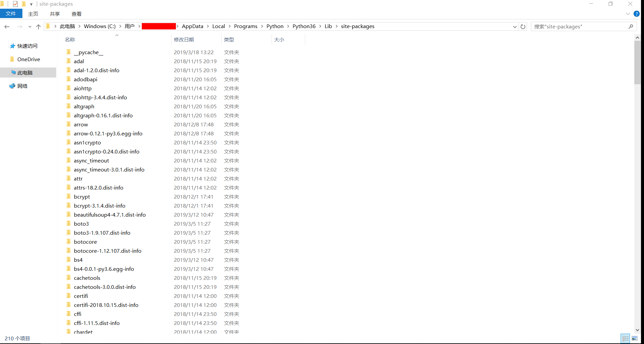This screenshot has height=344, width=644.
Task: Select 此电脑 in the navigation pane
Action: click(28, 73)
